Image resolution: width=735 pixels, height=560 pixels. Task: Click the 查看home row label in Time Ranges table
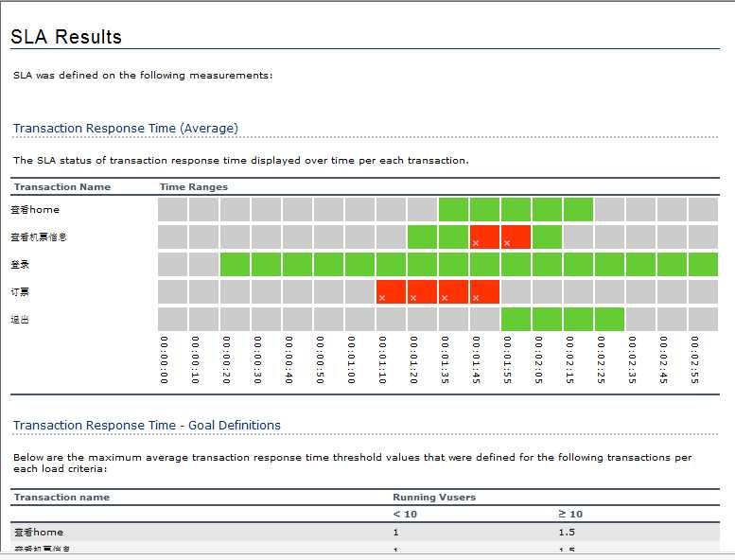pyautogui.click(x=35, y=209)
